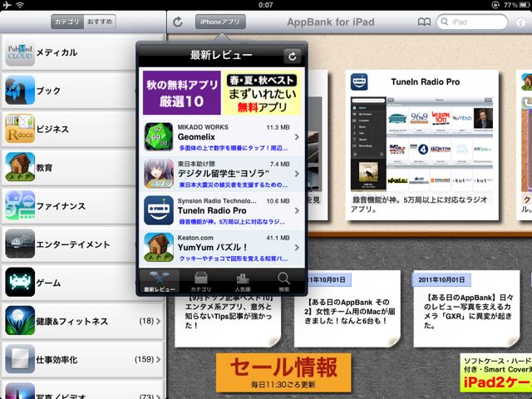
Task: Tap the 2011年10月01日 date label
Action: click(441, 280)
